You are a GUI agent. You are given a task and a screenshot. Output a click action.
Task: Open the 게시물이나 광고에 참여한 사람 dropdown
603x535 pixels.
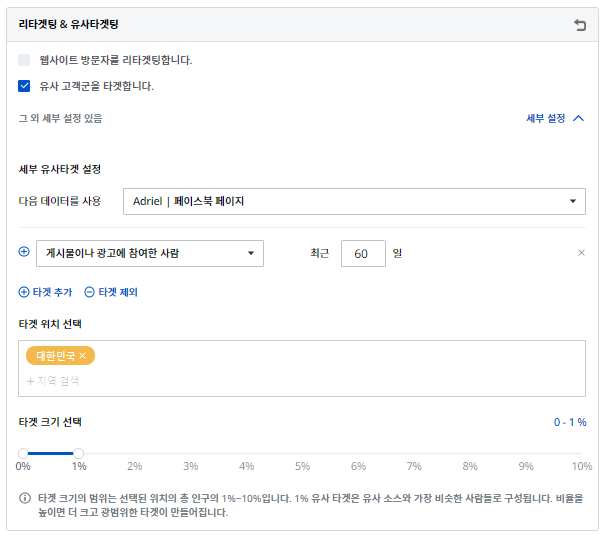(x=150, y=253)
